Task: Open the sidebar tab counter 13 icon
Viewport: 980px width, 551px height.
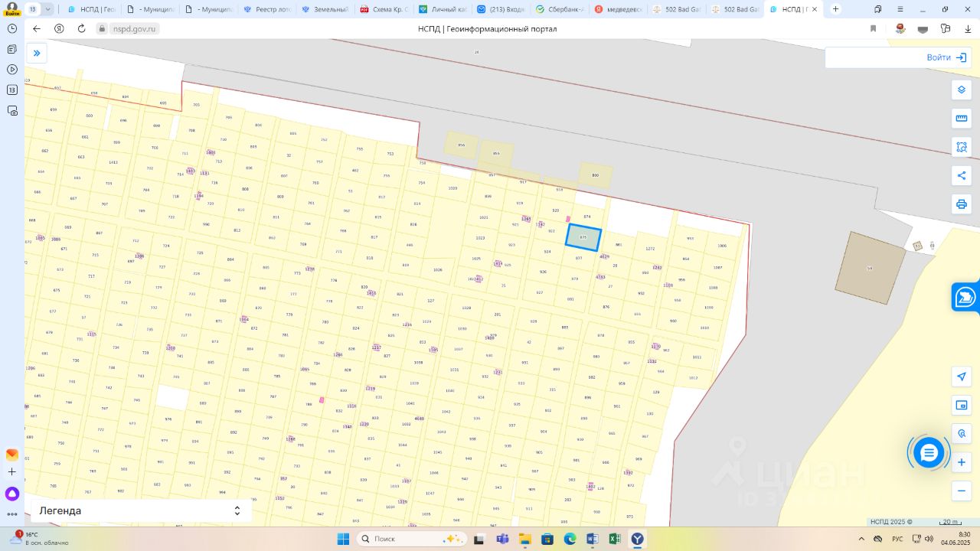Action: click(x=11, y=90)
